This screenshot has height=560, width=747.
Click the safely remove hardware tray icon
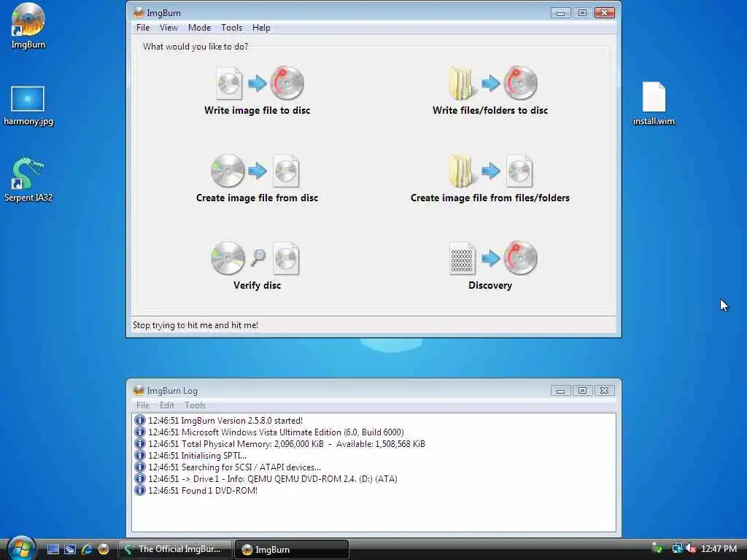tap(657, 548)
